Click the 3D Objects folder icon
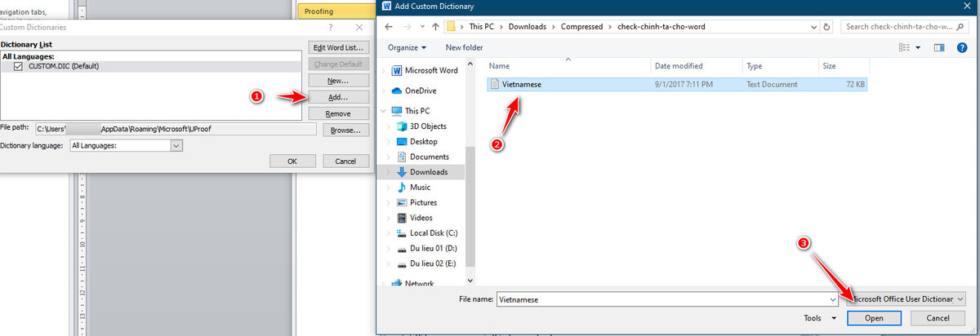The width and height of the screenshot is (980, 336). coord(401,126)
